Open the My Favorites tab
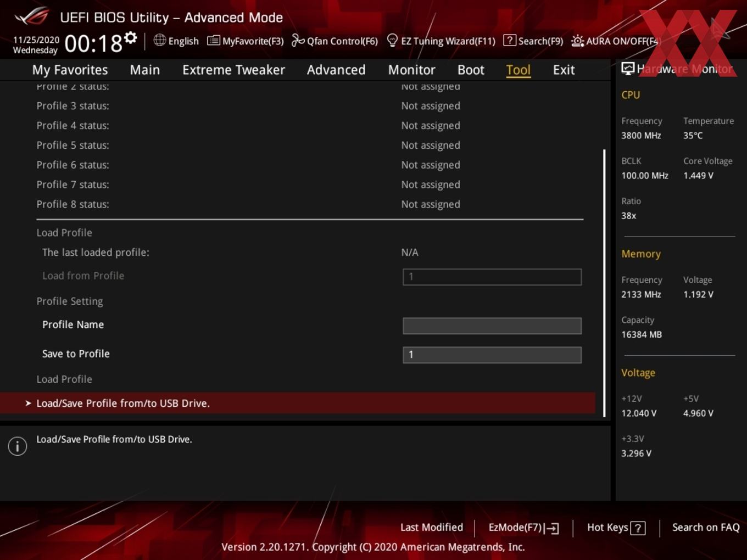The width and height of the screenshot is (747, 560). tap(70, 70)
